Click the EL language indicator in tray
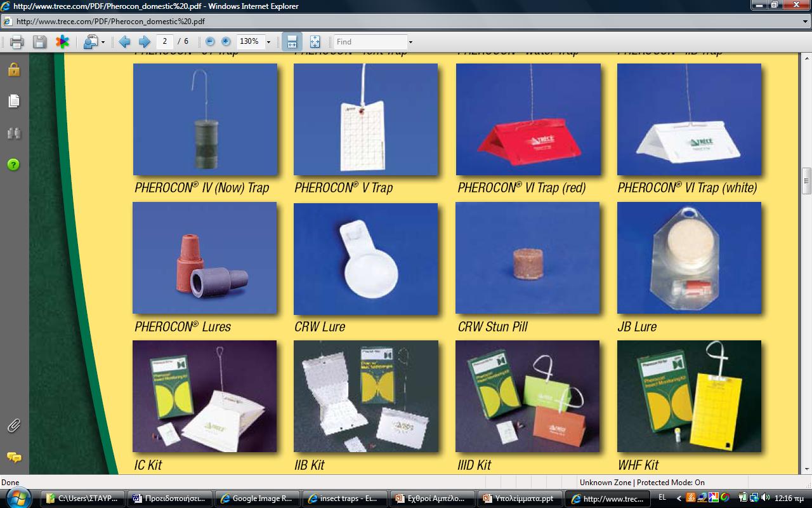 click(662, 498)
